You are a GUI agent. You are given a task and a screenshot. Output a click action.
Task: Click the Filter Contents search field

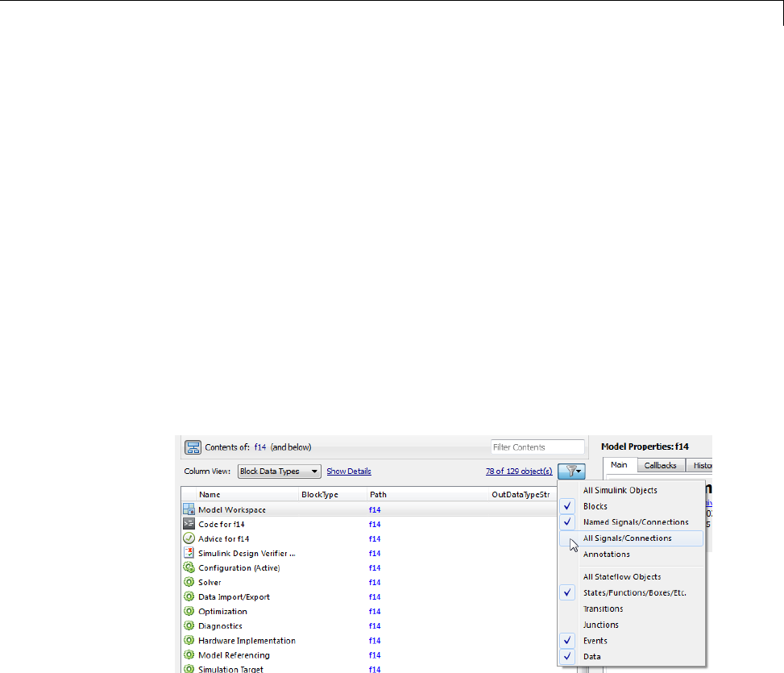click(537, 447)
